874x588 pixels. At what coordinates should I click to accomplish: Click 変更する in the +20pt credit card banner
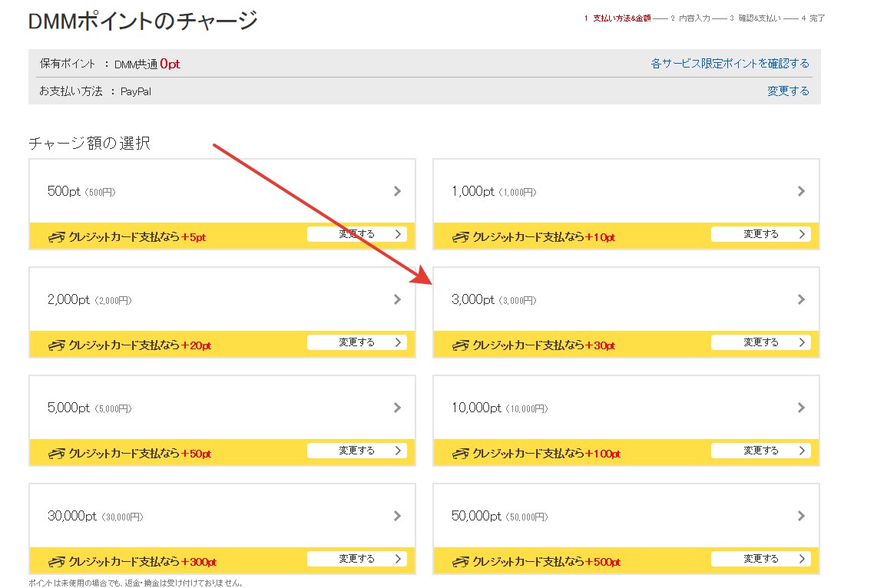coord(356,342)
